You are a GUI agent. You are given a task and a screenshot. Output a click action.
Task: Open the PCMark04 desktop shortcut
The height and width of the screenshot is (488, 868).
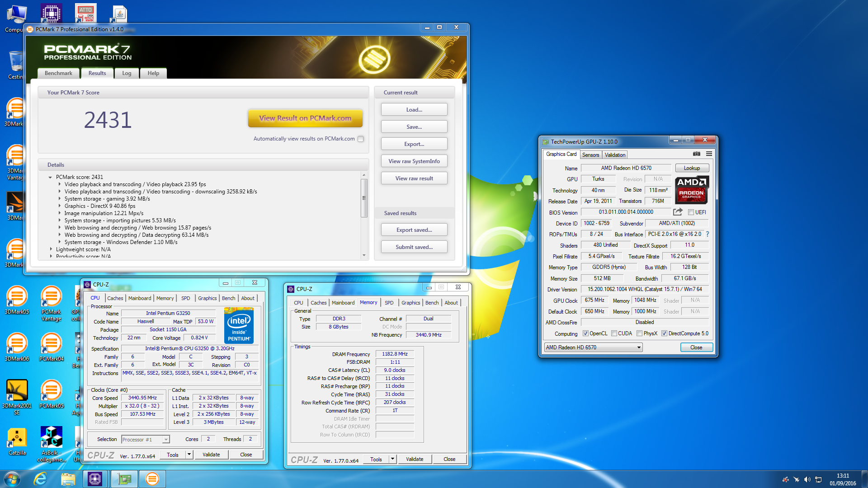pos(51,347)
